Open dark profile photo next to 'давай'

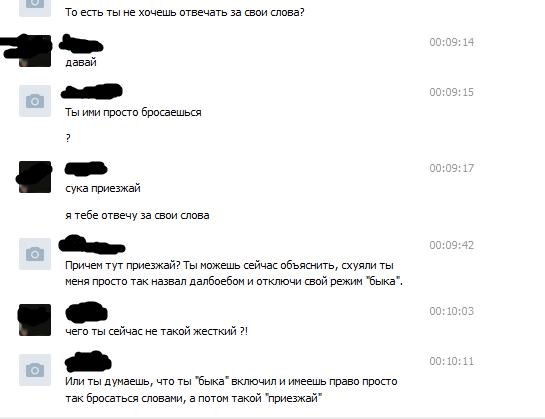35,51
